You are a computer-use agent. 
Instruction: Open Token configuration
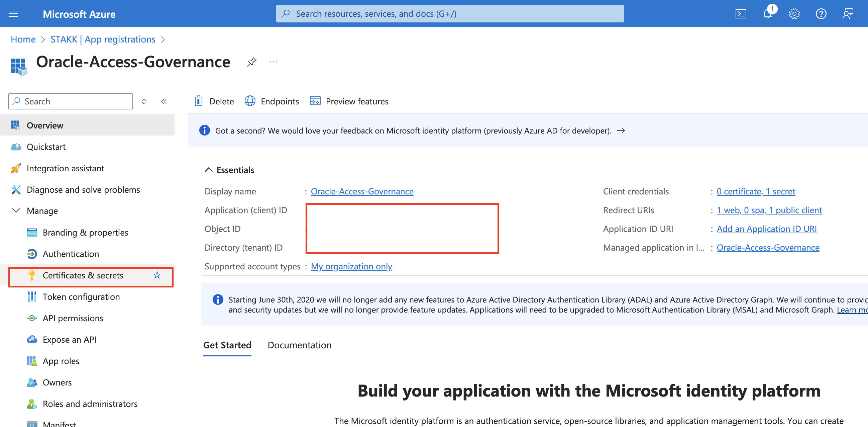click(87, 297)
